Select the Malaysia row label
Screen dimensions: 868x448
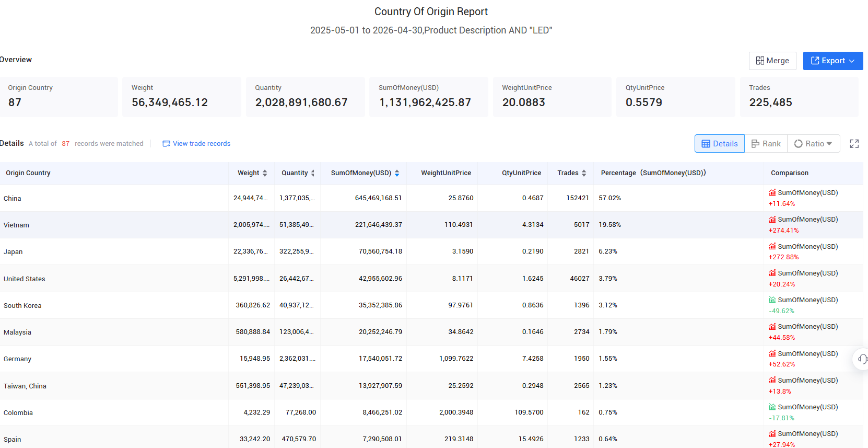pyautogui.click(x=17, y=332)
